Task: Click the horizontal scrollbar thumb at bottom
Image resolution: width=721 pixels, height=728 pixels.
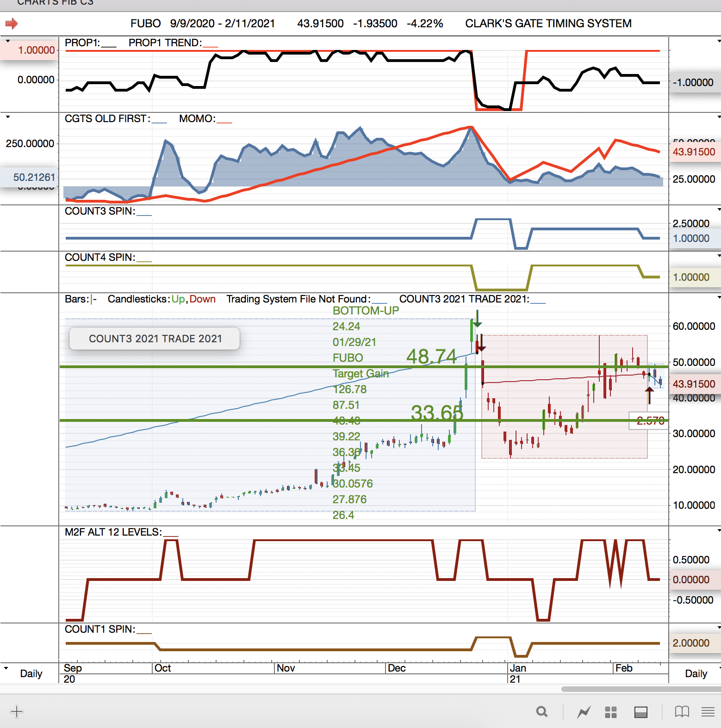Action: (x=641, y=689)
